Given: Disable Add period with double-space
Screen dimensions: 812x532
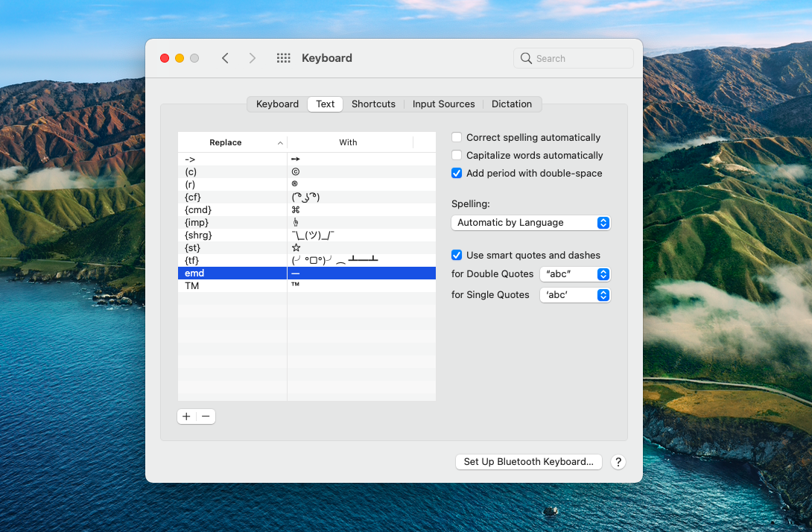Looking at the screenshot, I should (458, 173).
